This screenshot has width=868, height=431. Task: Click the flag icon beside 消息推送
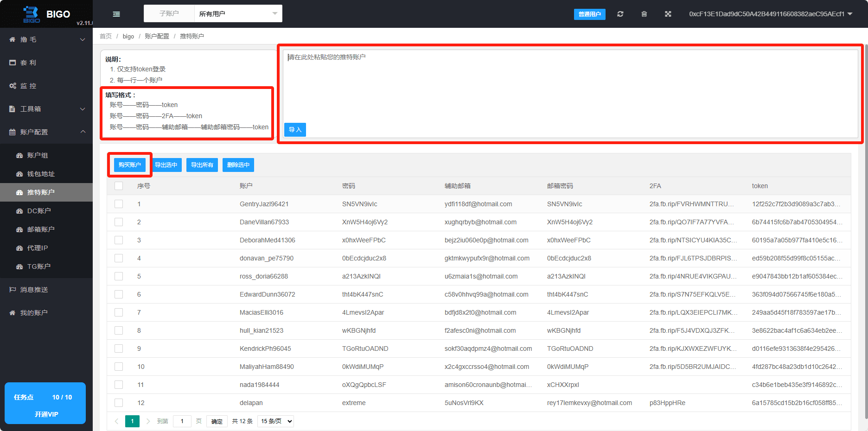[x=13, y=290]
